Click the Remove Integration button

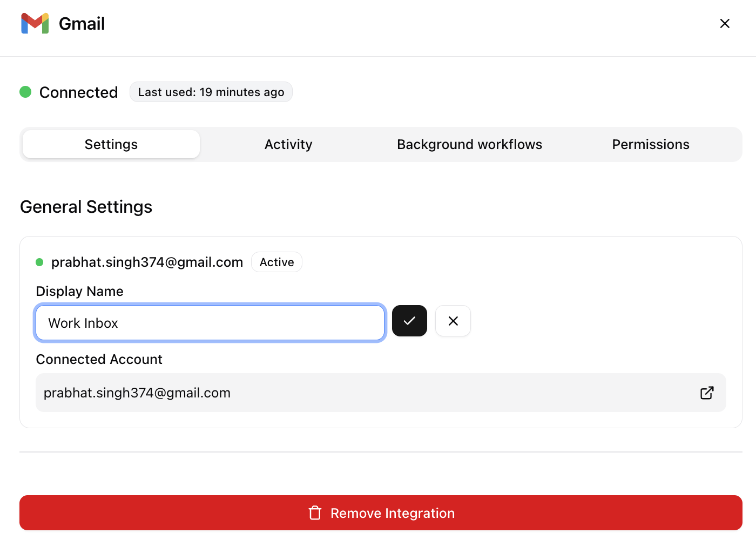381,513
